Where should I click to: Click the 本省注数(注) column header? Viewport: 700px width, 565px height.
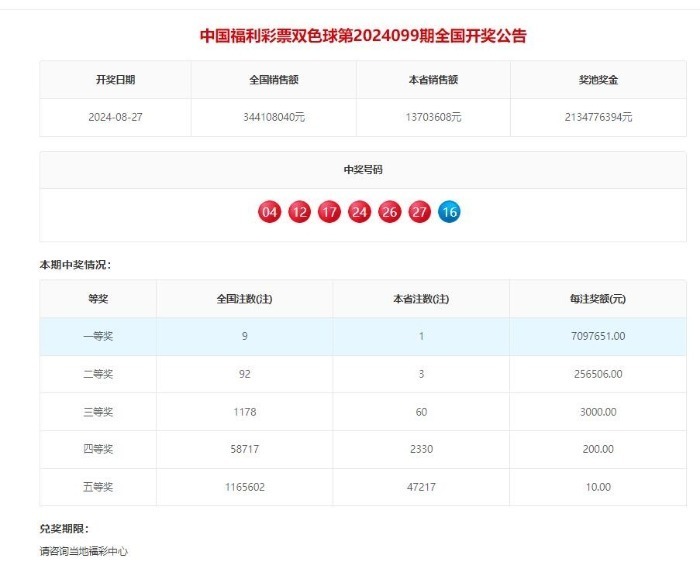tap(421, 299)
